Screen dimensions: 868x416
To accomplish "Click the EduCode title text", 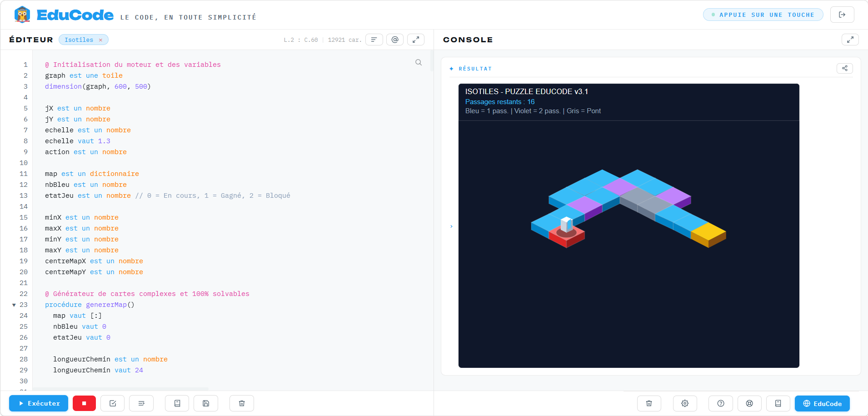I will click(x=75, y=15).
